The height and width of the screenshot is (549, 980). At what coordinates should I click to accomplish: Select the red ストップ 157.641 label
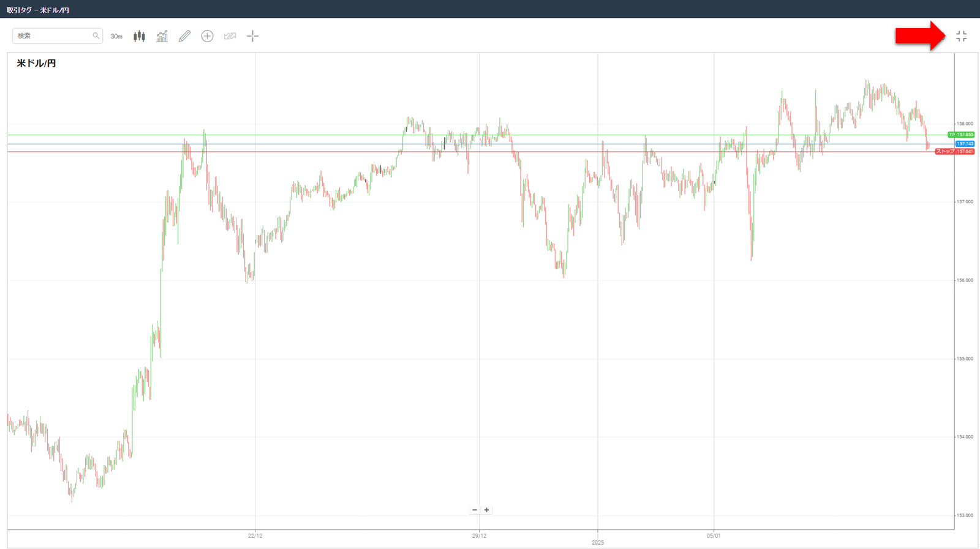pos(954,151)
